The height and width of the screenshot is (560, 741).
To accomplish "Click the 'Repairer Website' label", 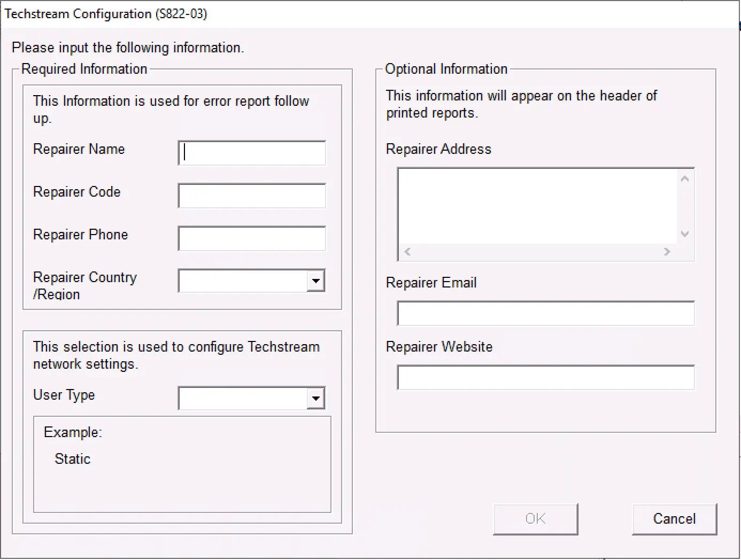I will 439,347.
